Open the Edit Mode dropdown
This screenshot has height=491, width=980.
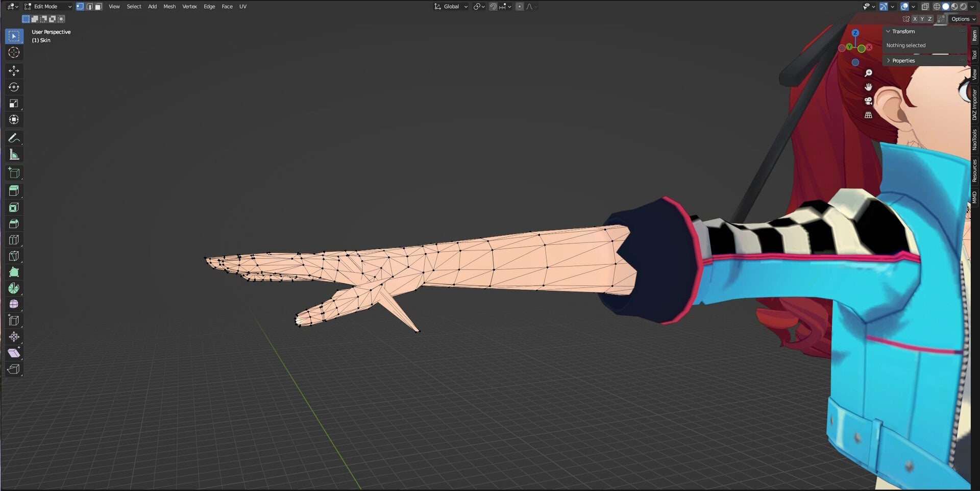48,7
